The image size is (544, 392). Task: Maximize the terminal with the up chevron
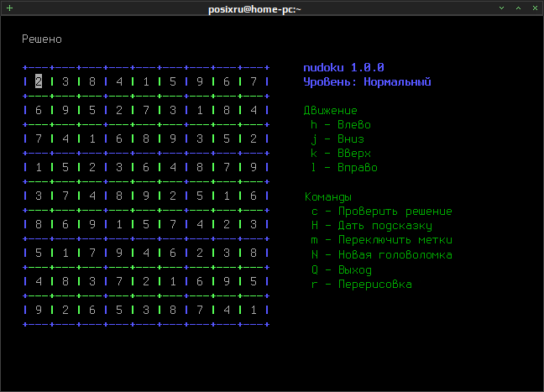pos(518,8)
